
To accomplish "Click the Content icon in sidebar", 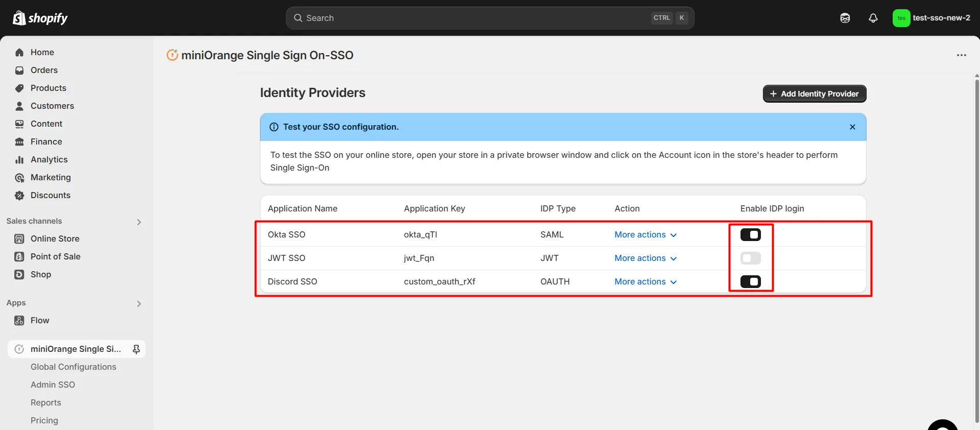I will pos(19,124).
